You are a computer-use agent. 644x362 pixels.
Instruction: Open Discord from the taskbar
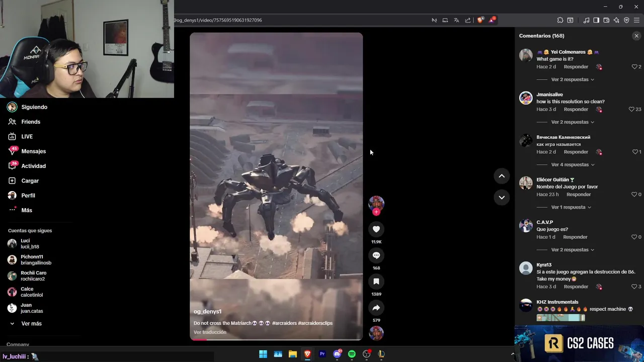[x=337, y=354]
